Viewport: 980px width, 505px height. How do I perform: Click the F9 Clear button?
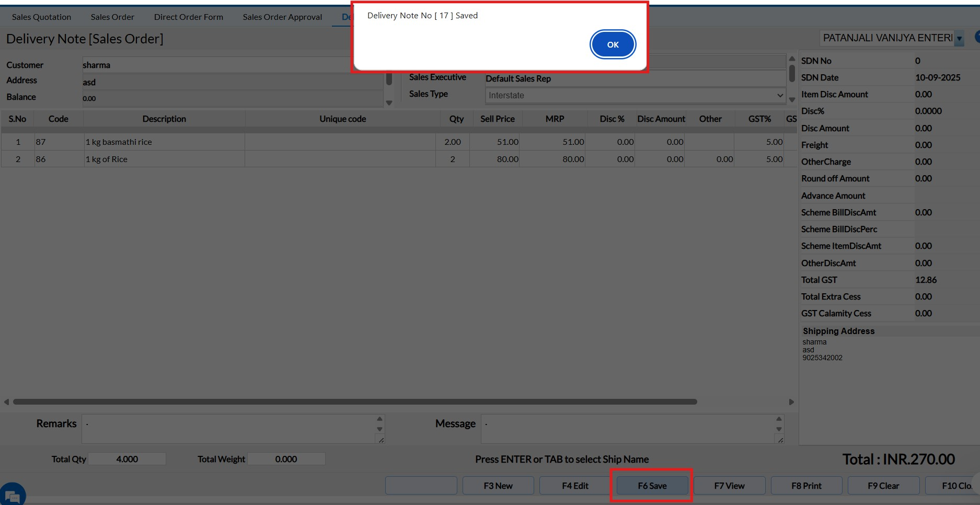click(883, 486)
